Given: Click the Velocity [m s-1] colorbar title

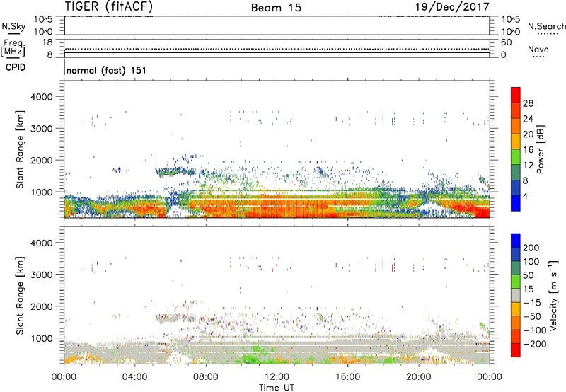Looking at the screenshot, I should [x=553, y=296].
